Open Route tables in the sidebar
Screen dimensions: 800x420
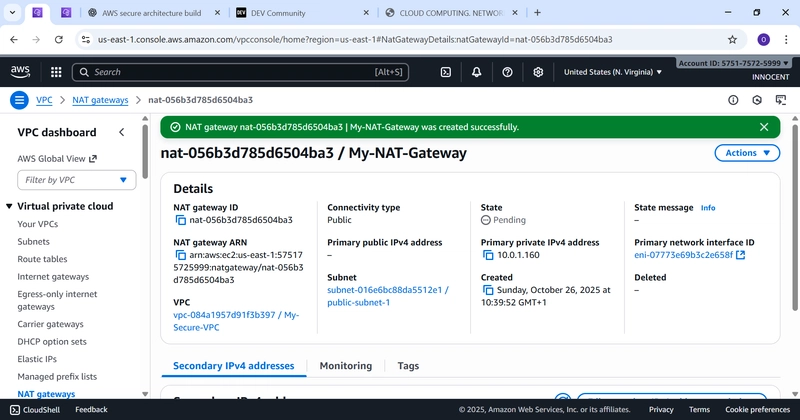click(42, 259)
